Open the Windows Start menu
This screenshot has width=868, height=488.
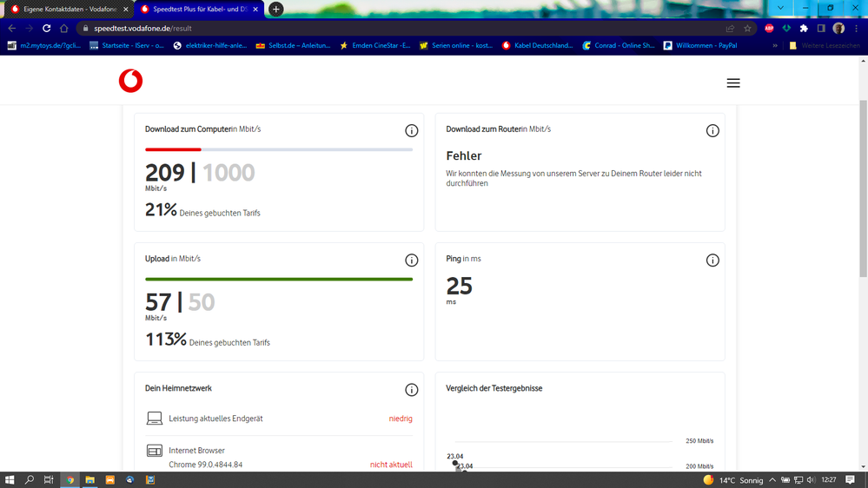tap(10, 479)
